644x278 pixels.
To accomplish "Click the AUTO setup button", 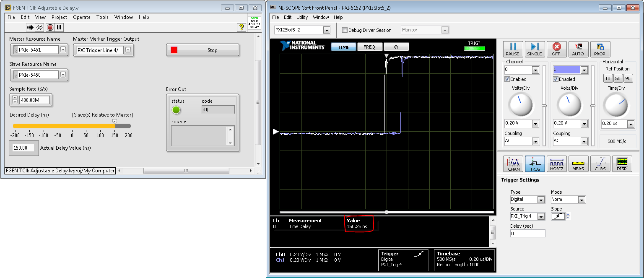I will click(578, 49).
